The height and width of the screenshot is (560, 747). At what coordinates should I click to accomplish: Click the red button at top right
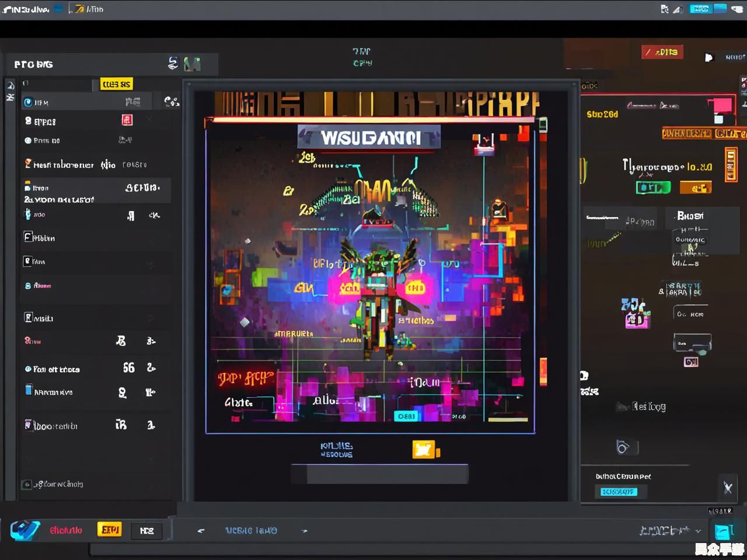(x=662, y=52)
